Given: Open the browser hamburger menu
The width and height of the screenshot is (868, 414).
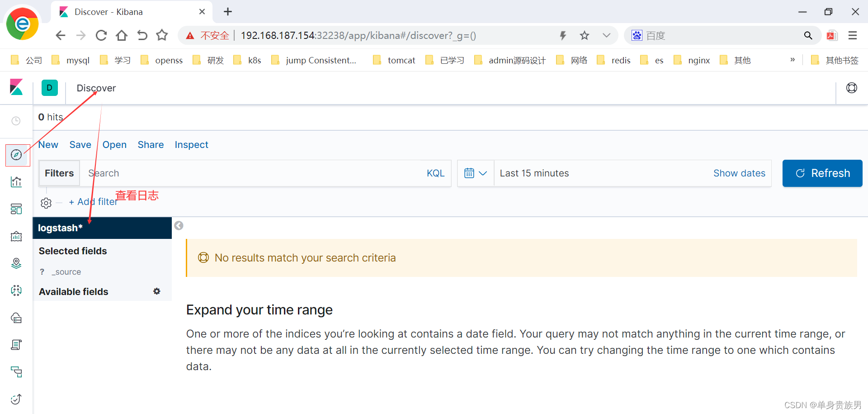Looking at the screenshot, I should click(853, 35).
